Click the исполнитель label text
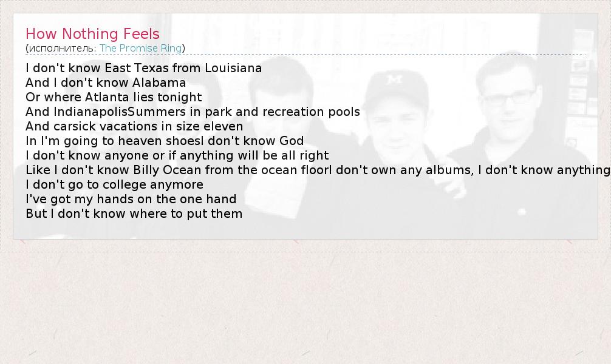This screenshot has width=611, height=364. coord(62,48)
